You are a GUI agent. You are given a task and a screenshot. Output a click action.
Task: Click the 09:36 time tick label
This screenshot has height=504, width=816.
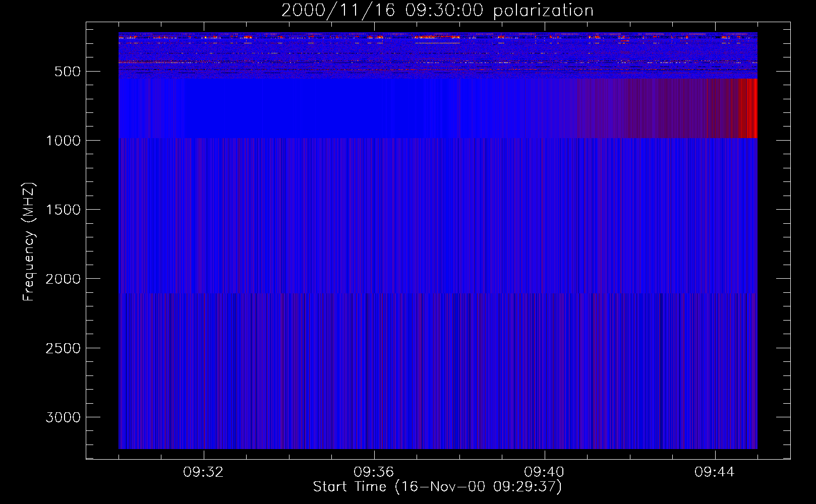pos(374,472)
